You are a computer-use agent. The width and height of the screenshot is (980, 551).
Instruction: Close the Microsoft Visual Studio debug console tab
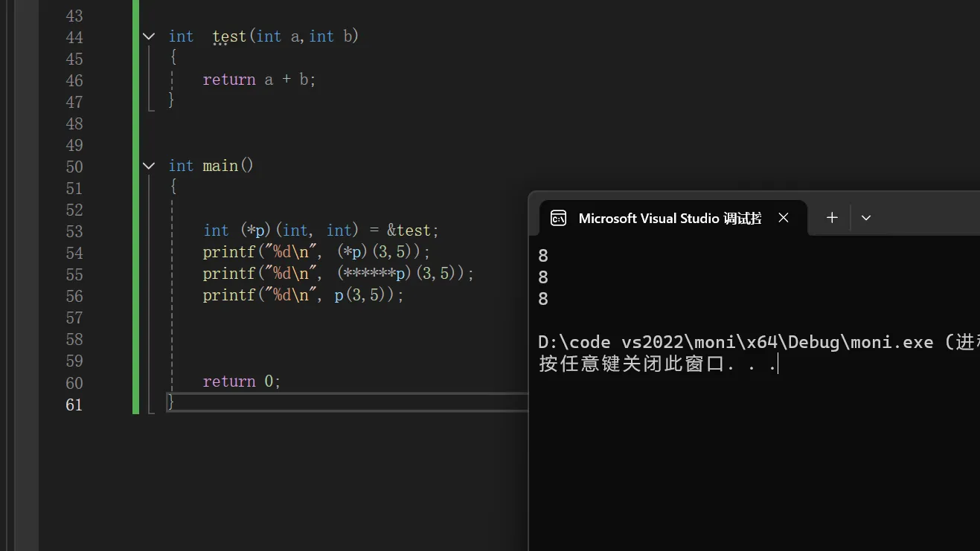784,217
